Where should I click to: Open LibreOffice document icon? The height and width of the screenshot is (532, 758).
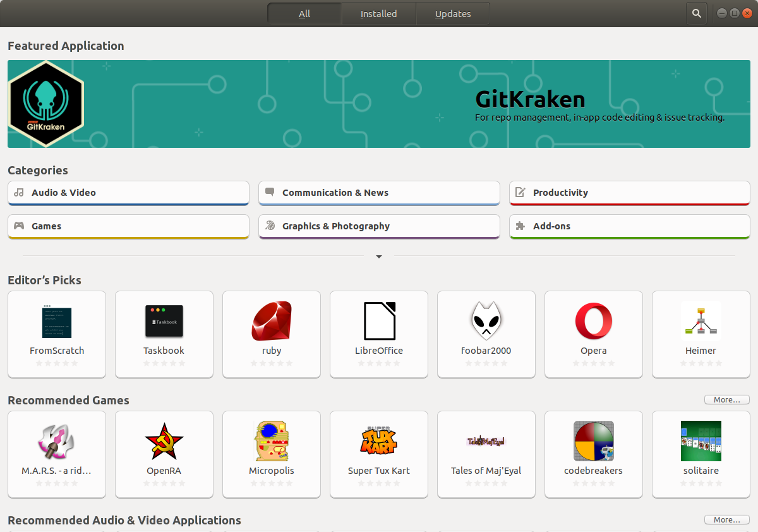(379, 321)
